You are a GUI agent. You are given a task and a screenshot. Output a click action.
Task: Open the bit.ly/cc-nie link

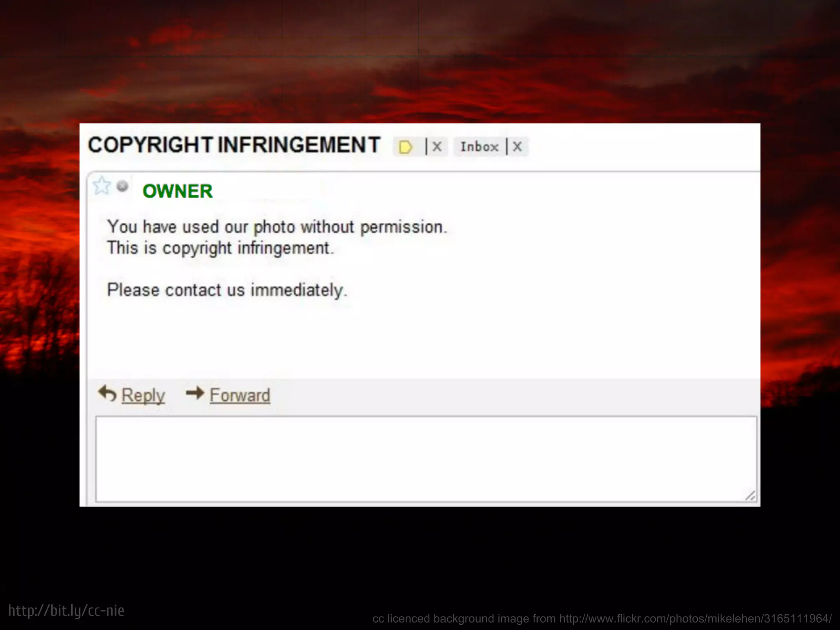point(66,611)
